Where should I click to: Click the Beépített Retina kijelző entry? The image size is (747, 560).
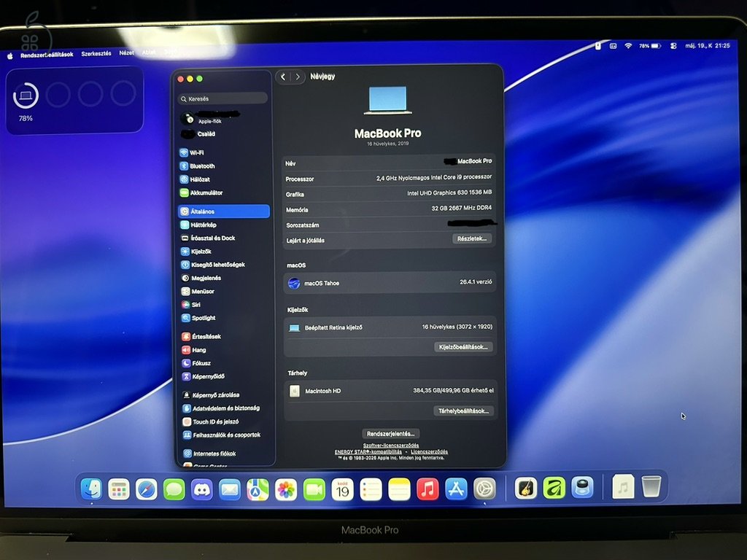tap(390, 327)
